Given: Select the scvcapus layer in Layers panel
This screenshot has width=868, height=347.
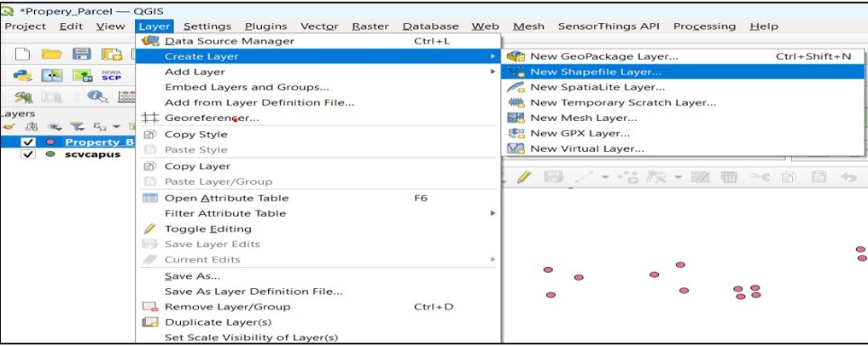Looking at the screenshot, I should tap(90, 154).
